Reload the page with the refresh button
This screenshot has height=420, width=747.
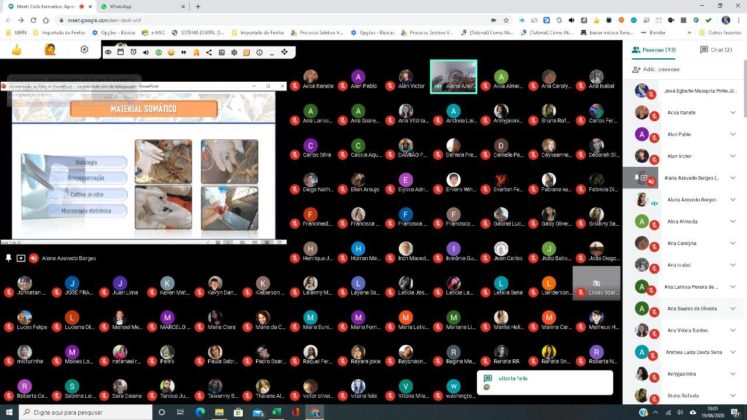[x=33, y=20]
